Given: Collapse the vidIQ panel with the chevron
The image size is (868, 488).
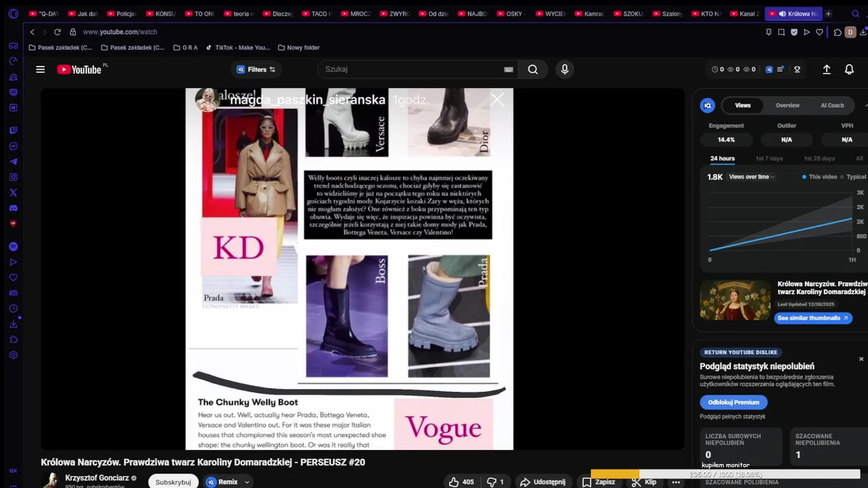Looking at the screenshot, I should pos(865,105).
